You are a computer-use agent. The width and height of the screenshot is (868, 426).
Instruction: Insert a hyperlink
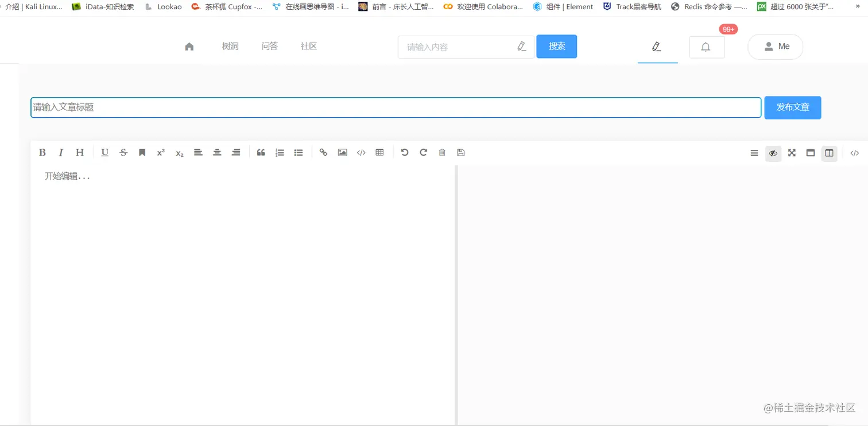coord(323,153)
